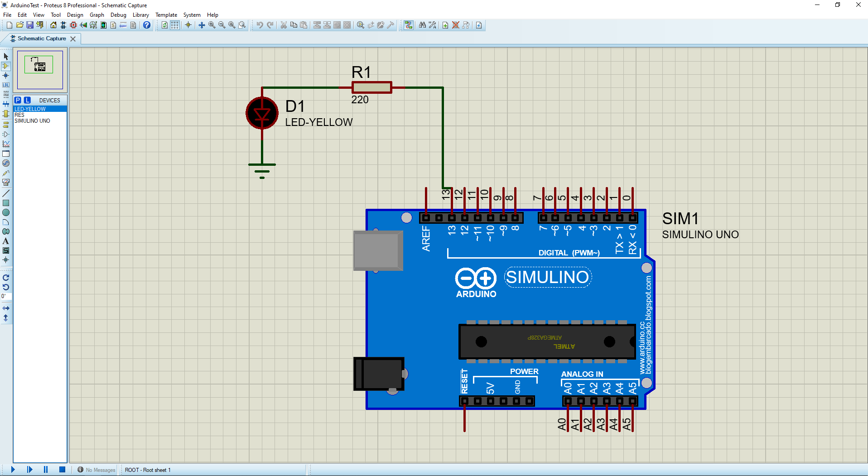
Task: Click the schematic overview thumbnail
Action: pos(40,70)
